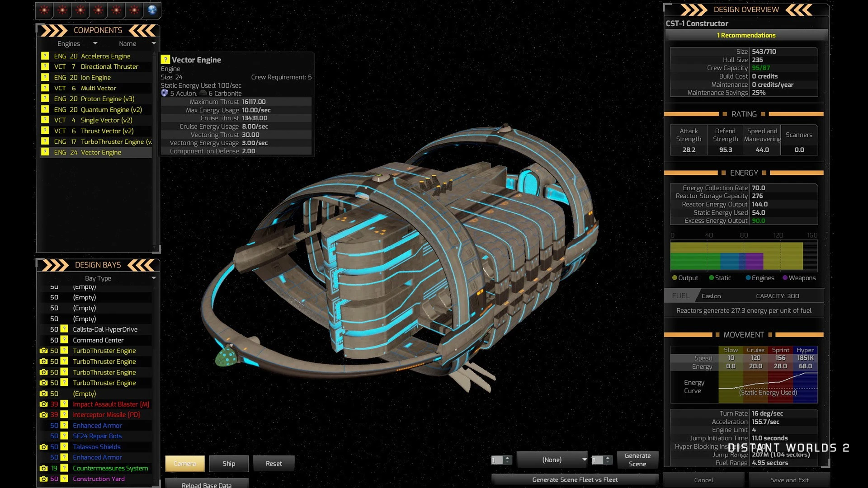Toggle the Ship mode button
This screenshot has height=488, width=868.
(229, 464)
